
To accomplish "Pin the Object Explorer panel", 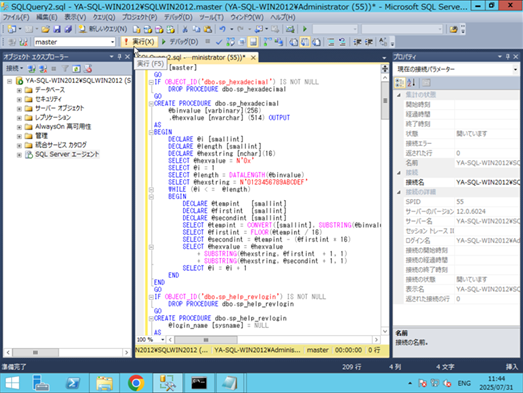I will tap(119, 57).
